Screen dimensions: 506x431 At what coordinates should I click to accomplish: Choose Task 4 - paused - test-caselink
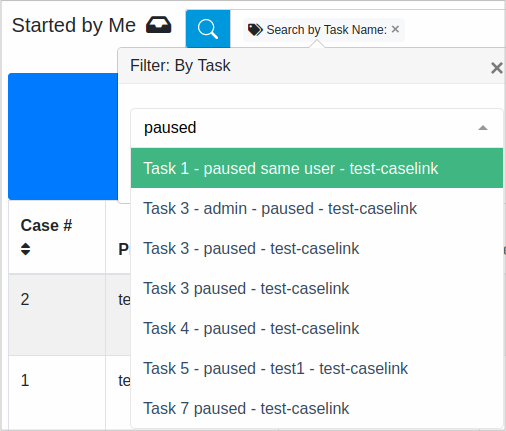(x=317, y=328)
